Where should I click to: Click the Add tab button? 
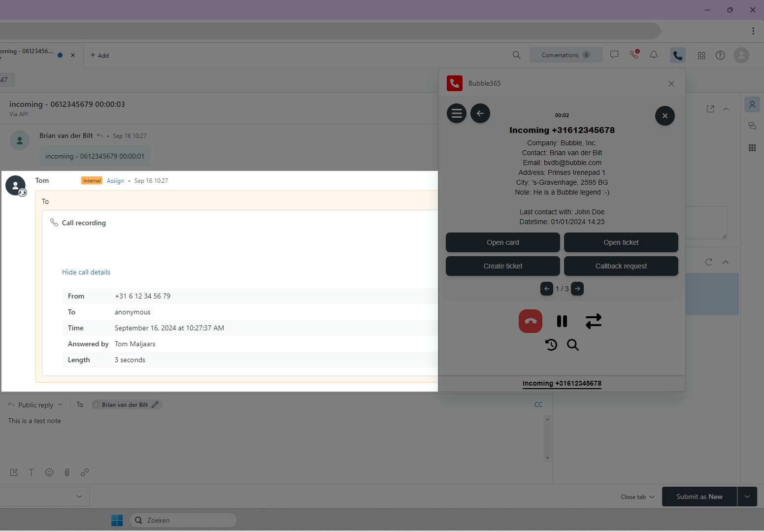pyautogui.click(x=100, y=56)
